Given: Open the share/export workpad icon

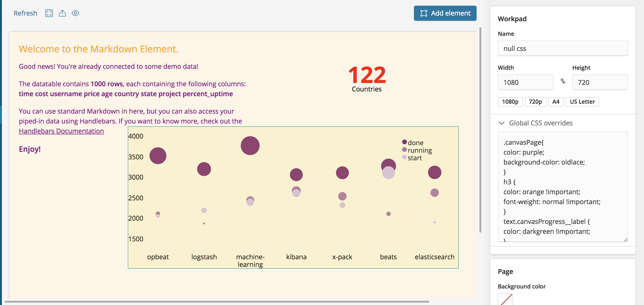Looking at the screenshot, I should click(62, 13).
